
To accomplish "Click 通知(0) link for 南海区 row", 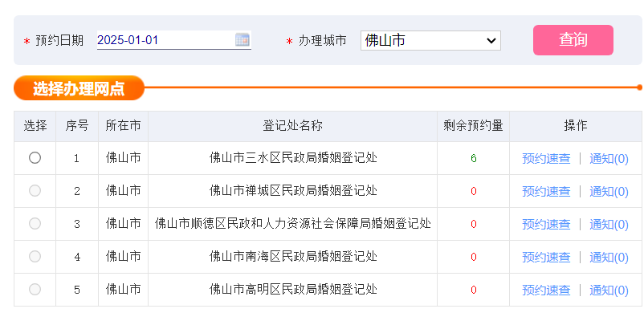I will 609,257.
